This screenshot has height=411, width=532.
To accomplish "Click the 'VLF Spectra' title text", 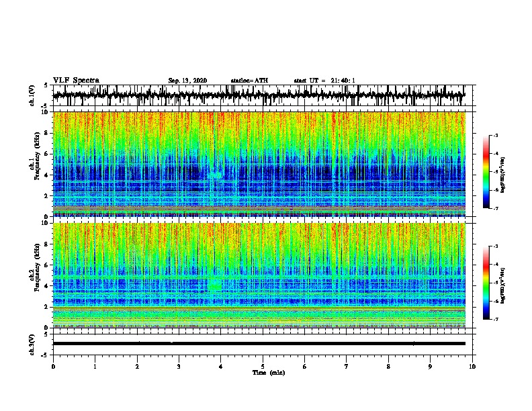I will tap(76, 81).
